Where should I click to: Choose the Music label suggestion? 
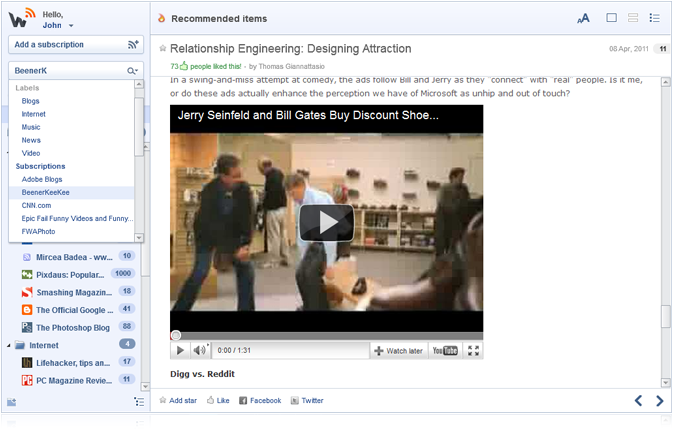(31, 127)
